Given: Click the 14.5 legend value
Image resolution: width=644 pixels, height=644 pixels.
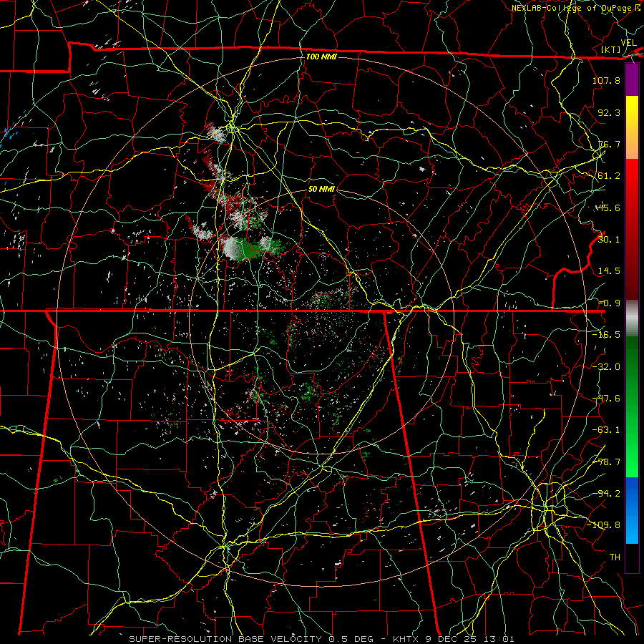Looking at the screenshot, I should click(609, 271).
